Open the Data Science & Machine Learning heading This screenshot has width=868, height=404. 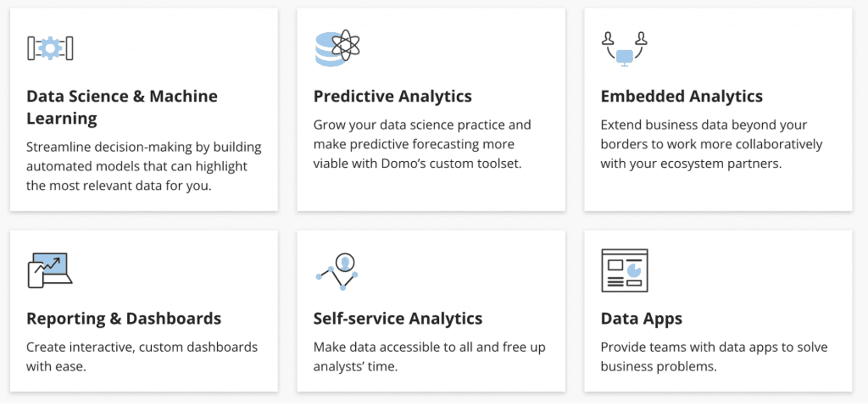[x=122, y=107]
